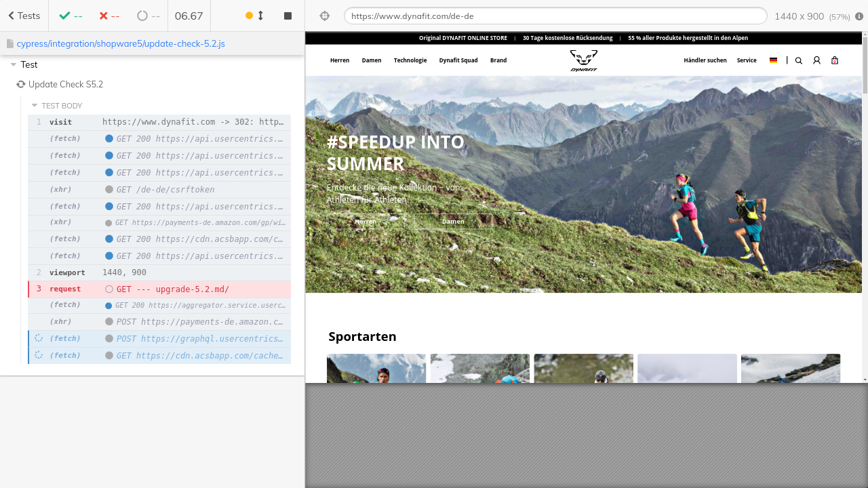The width and height of the screenshot is (868, 488).
Task: Click the Dynafit snow leopard logo
Action: 583,60
